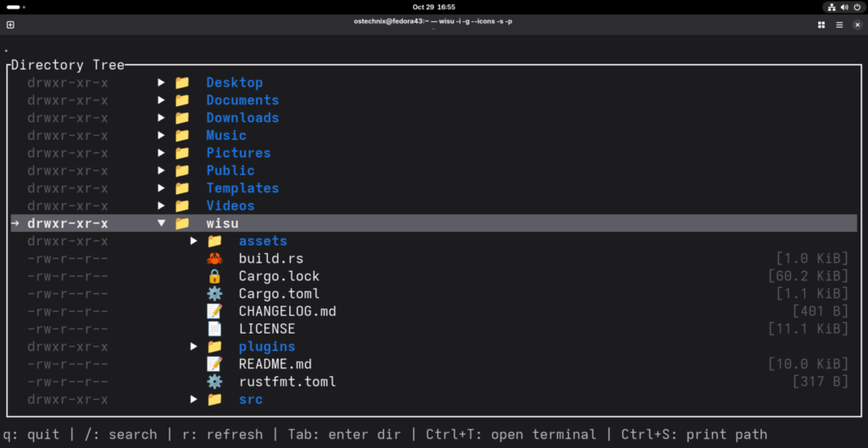Screen dimensions: 868x448
Task: Expand the assets folder arrow
Action: coord(194,241)
